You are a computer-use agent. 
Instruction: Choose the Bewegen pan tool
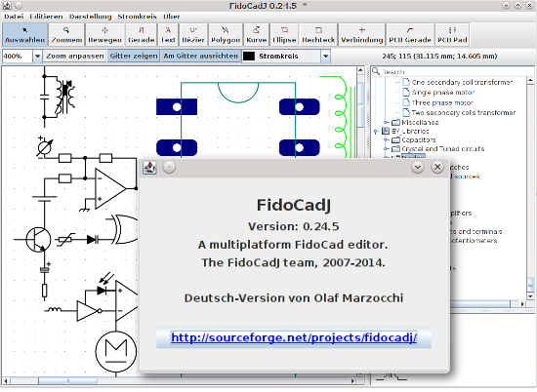point(104,35)
